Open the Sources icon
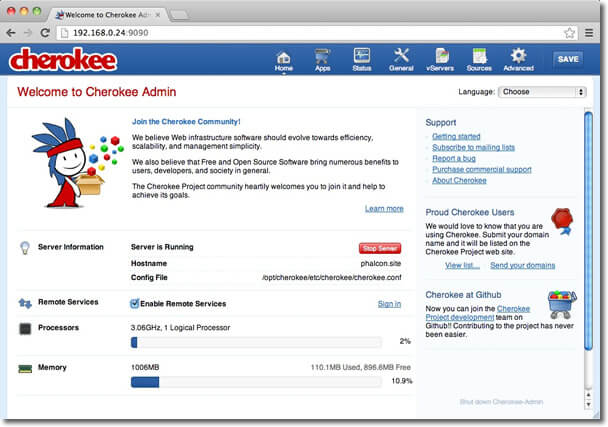The image size is (608, 427). coord(479,58)
